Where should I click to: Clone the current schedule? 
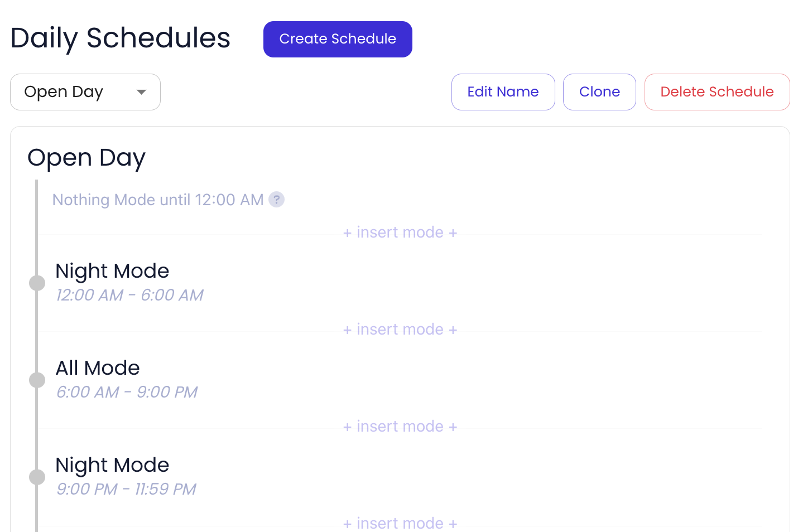click(599, 92)
